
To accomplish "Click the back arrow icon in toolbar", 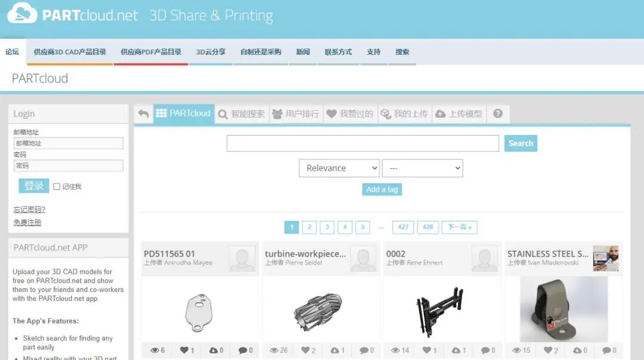I will 143,113.
